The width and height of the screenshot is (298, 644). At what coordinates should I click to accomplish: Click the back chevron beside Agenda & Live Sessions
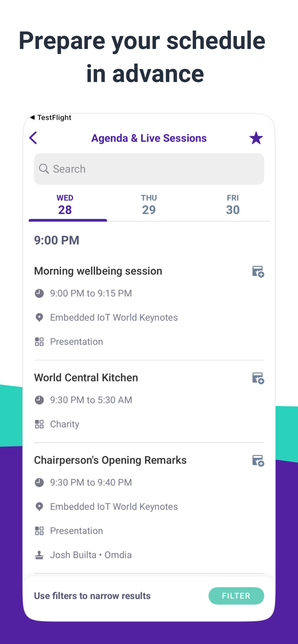point(34,138)
